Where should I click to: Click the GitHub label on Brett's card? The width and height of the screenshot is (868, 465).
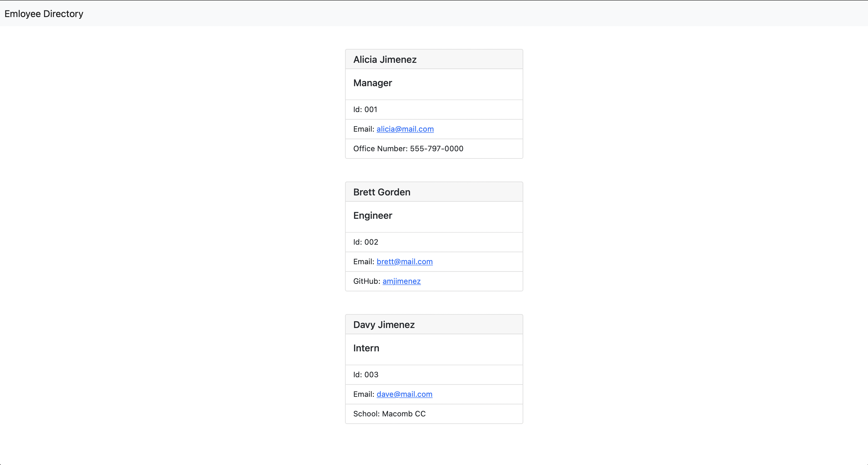point(366,281)
